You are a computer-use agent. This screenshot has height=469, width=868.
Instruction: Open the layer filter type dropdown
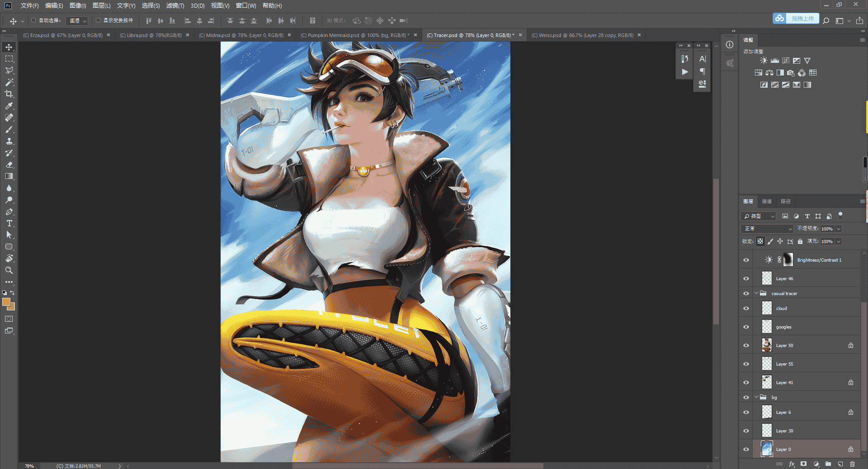click(759, 216)
